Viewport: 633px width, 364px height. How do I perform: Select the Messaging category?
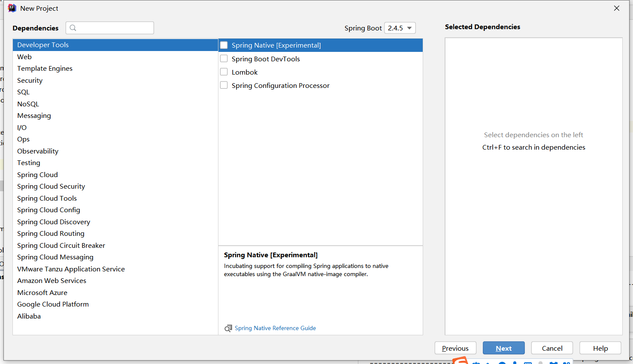pyautogui.click(x=115, y=116)
